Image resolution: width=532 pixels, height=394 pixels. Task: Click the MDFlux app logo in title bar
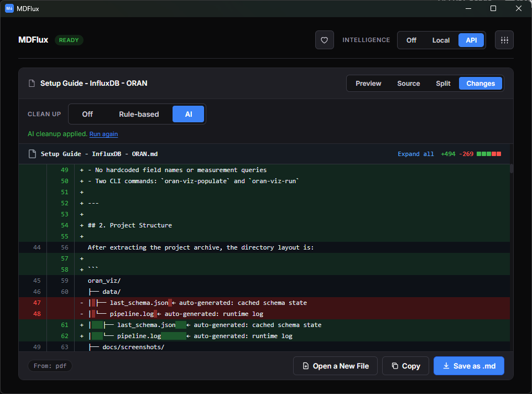click(9, 8)
